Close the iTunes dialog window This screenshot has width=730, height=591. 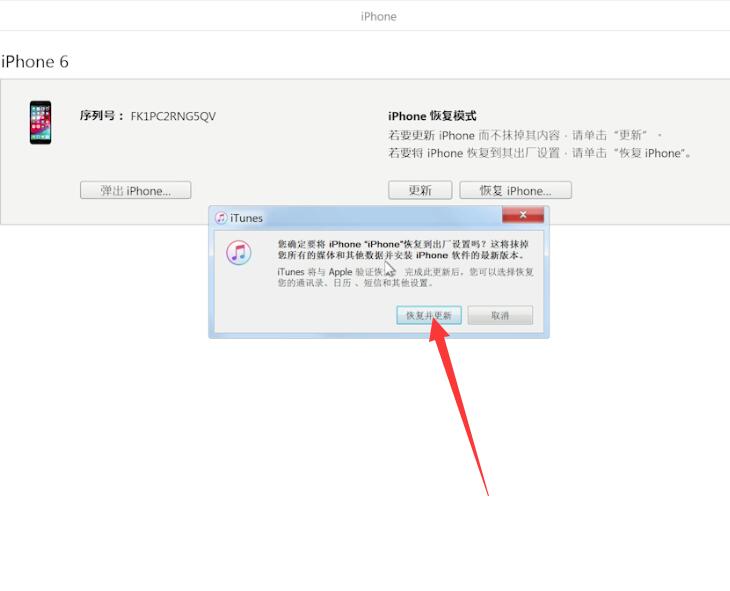click(523, 215)
